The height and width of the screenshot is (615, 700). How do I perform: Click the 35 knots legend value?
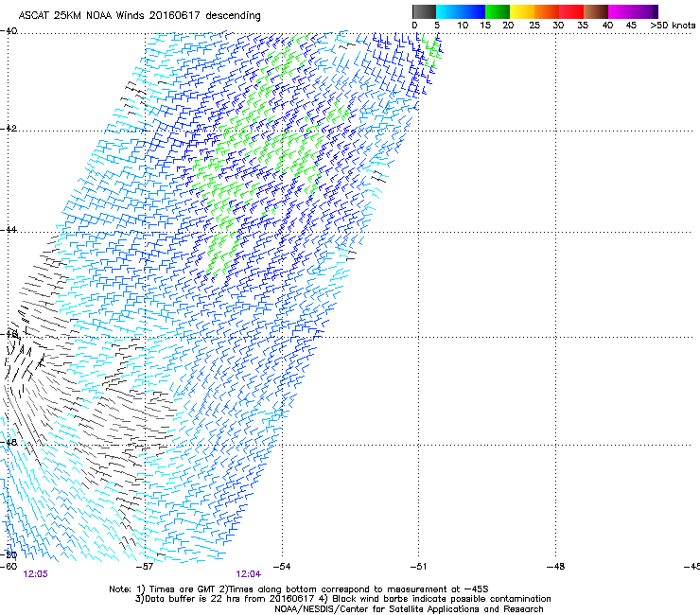pos(583,26)
